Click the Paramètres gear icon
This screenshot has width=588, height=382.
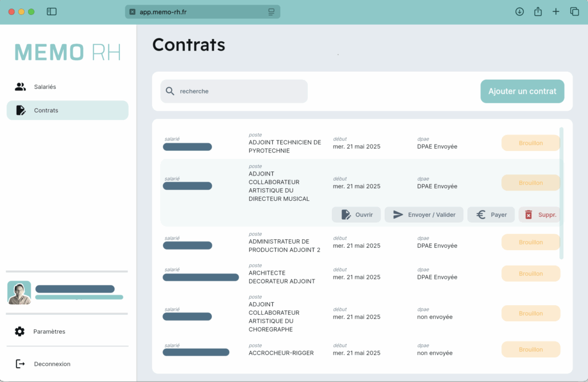[20, 332]
